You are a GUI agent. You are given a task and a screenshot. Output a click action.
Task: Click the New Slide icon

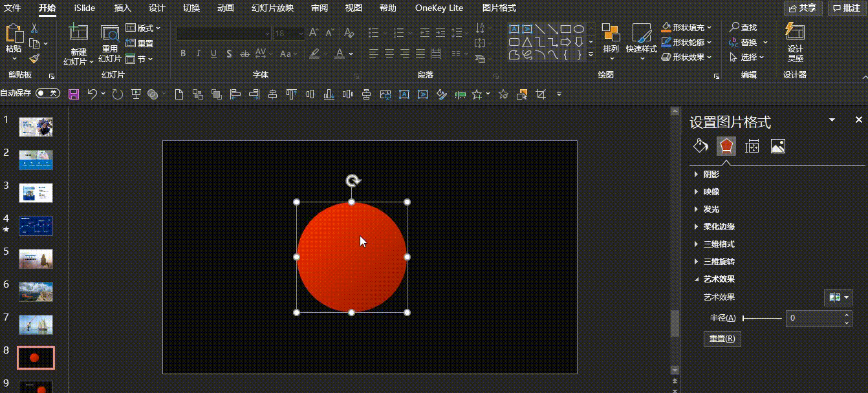coord(78,34)
